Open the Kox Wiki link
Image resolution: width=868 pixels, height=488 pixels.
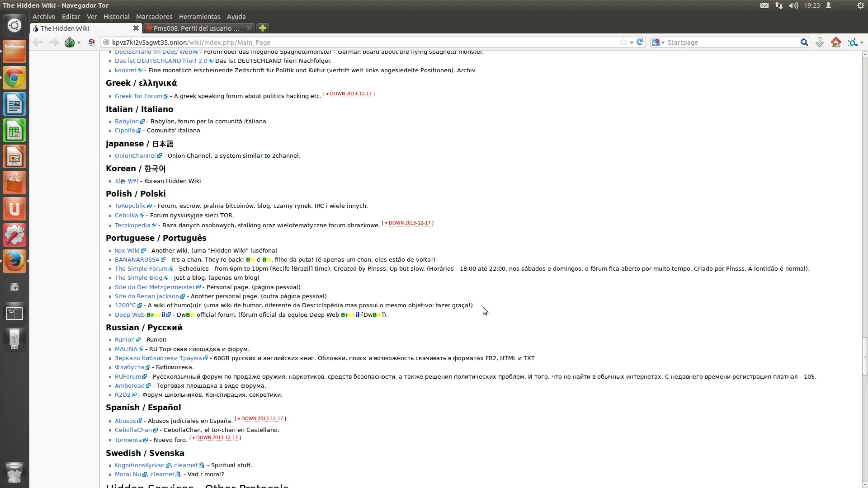point(127,251)
